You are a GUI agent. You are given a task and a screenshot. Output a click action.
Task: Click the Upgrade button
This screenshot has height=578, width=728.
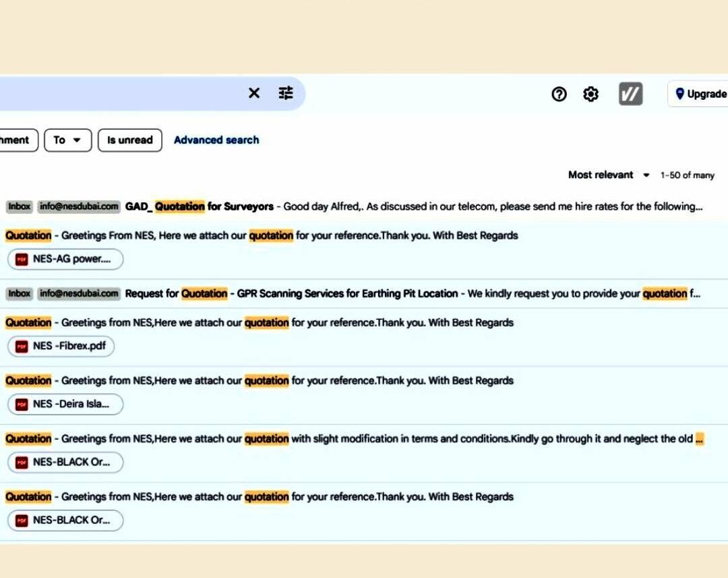coord(700,94)
